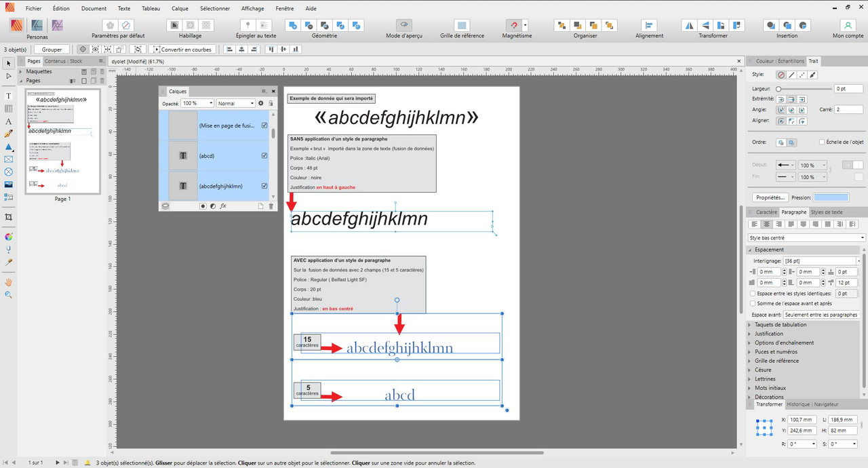Collapse the Espacement section
Screen dimensions: 868x468
(x=751, y=250)
